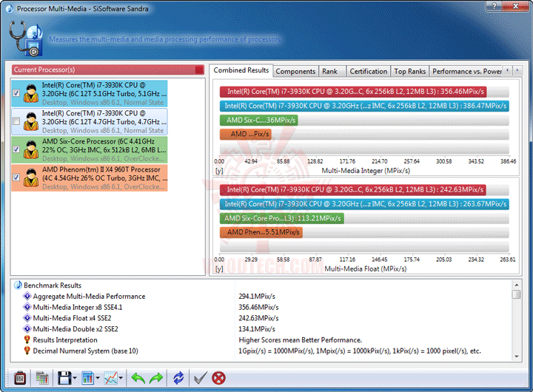Click the green back arrow

[138, 378]
